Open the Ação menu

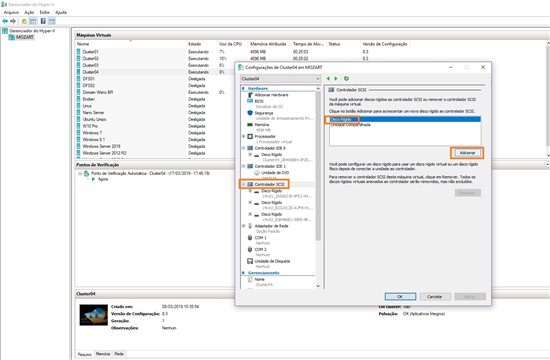pos(29,12)
